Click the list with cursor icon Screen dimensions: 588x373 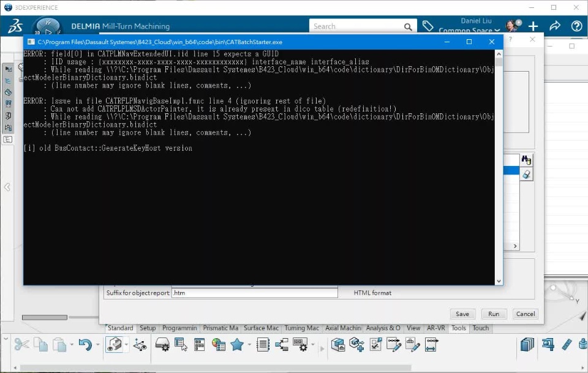coord(181,344)
